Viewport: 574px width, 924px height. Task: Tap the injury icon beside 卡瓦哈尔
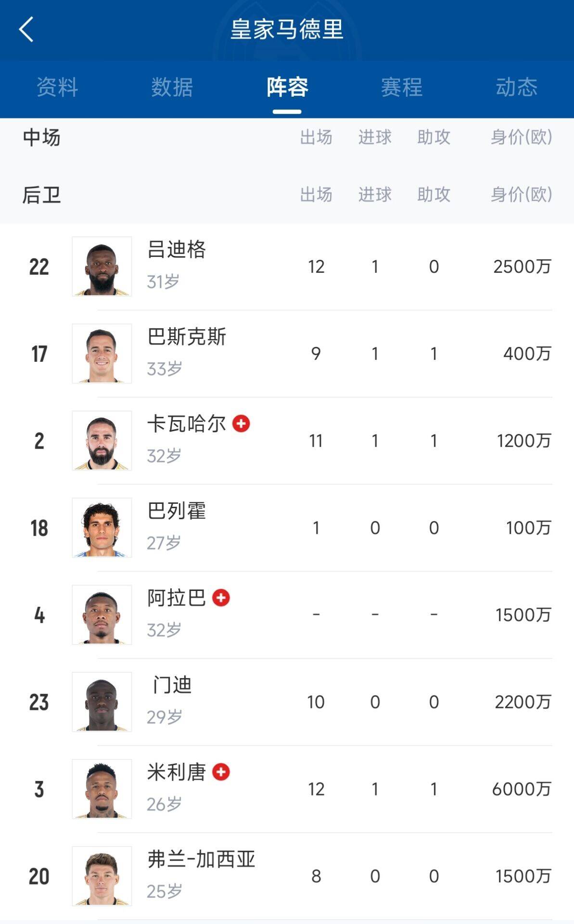(241, 423)
